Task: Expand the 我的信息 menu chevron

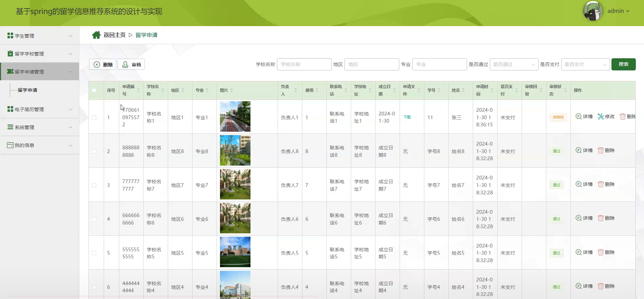Action: coord(71,145)
